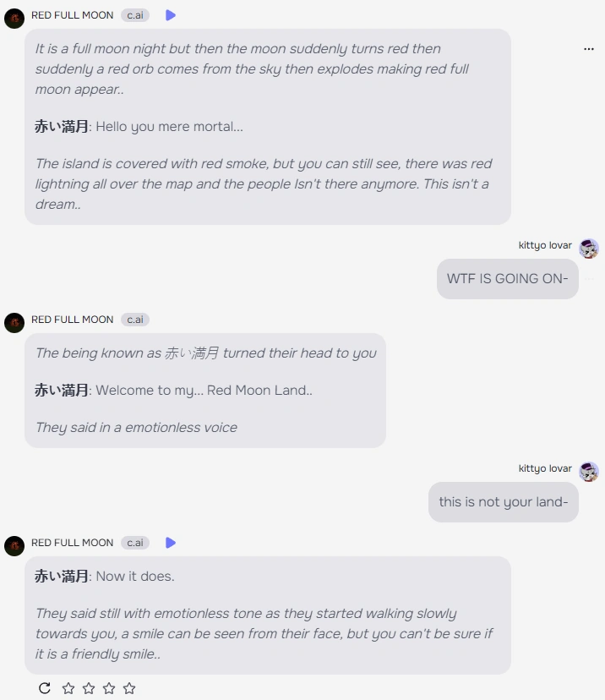Viewport: 605px width, 700px height.
Task: Click the RED FULL MOON avatar beside the first message
Action: click(x=14, y=19)
